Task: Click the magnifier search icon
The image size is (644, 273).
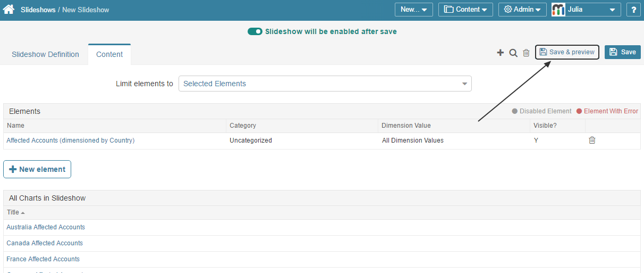Action: tap(513, 53)
